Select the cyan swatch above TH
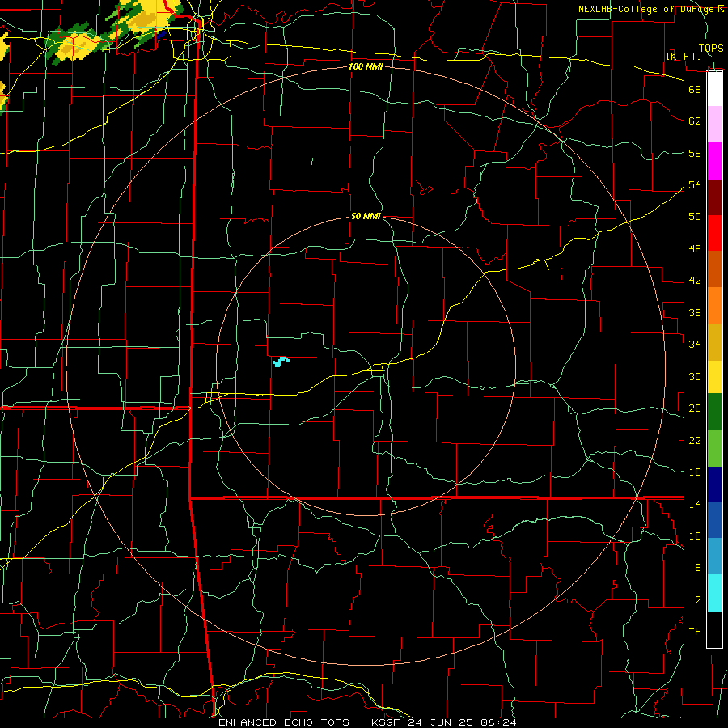Screen dimensions: 728x728 pyautogui.click(x=714, y=593)
